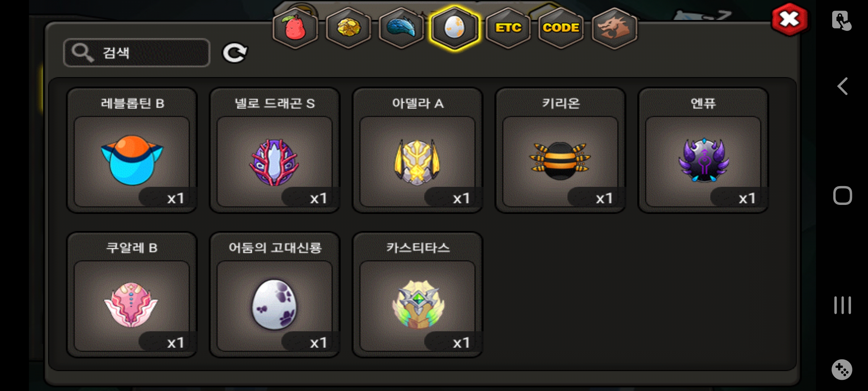The image size is (868, 391).
Task: Select the highlighted egg tab
Action: pos(455,28)
